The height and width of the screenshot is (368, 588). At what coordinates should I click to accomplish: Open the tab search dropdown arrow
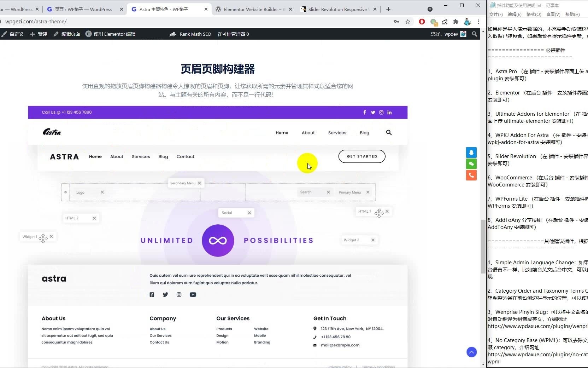(x=430, y=9)
